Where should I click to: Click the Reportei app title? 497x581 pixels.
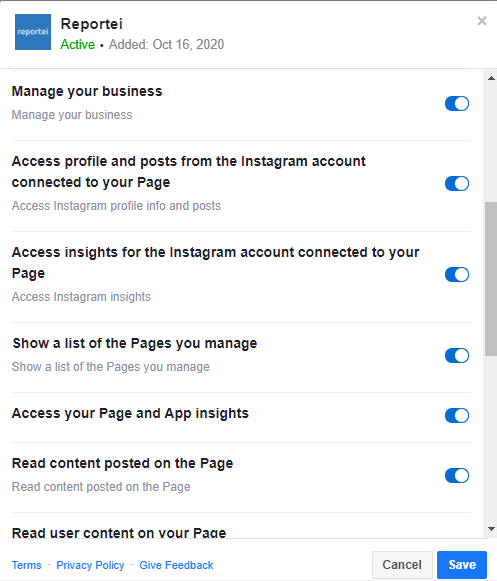(92, 24)
